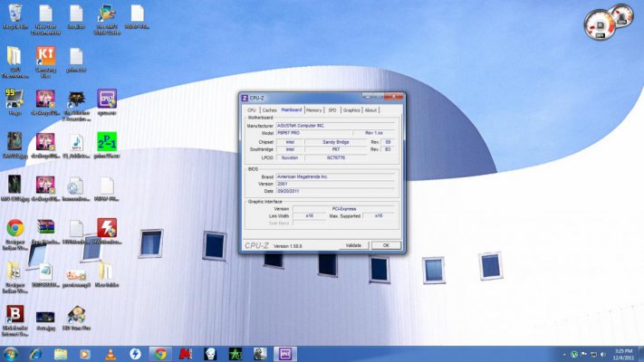Select the New folder desktop icon
Image resolution: width=644 pixels, height=362 pixels.
click(x=107, y=274)
